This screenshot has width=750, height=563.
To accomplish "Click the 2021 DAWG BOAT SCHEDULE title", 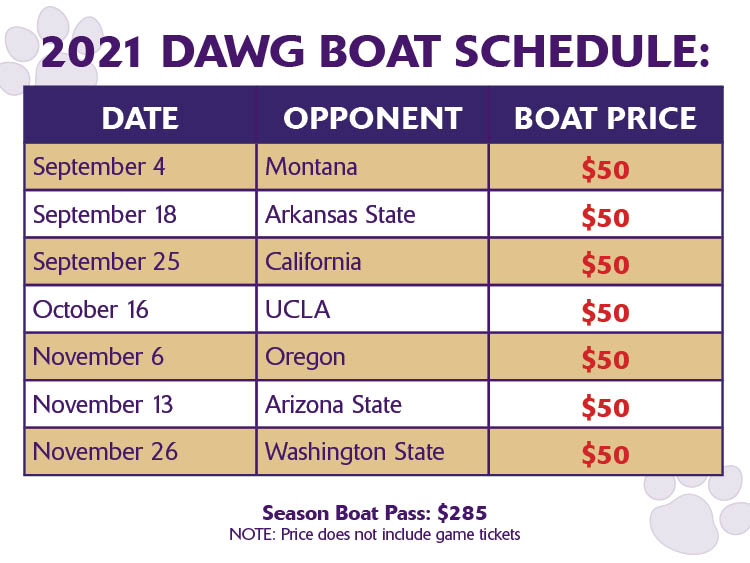I will tap(375, 51).
